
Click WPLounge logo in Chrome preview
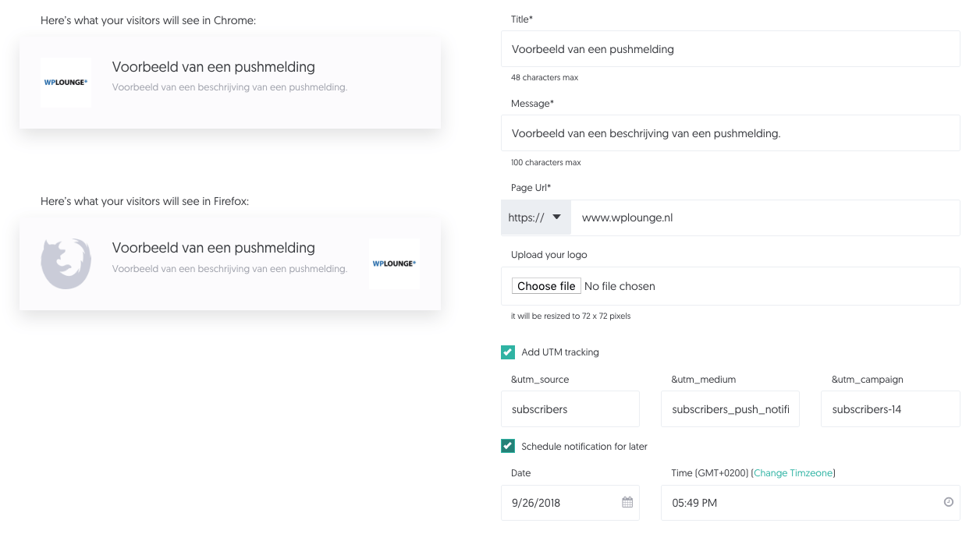click(x=66, y=82)
